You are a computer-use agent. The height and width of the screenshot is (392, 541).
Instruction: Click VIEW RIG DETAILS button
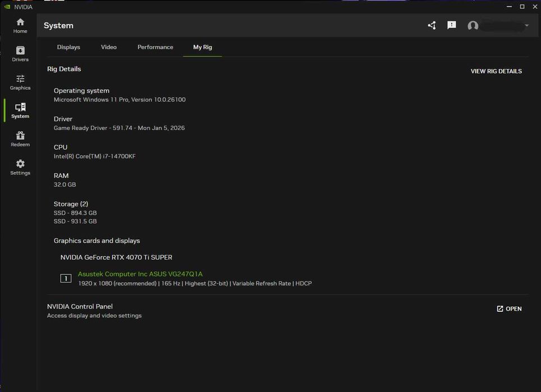click(x=496, y=71)
